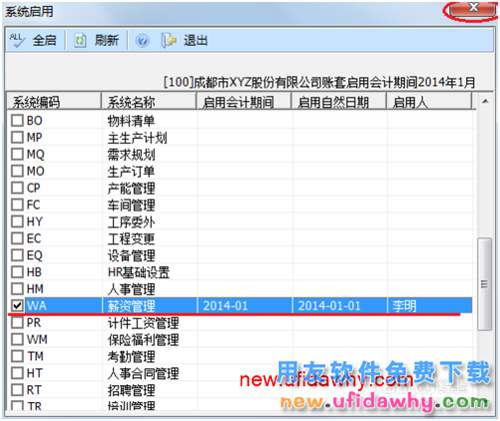
Task: Select the 保险福利管理 row name
Action: tap(143, 340)
